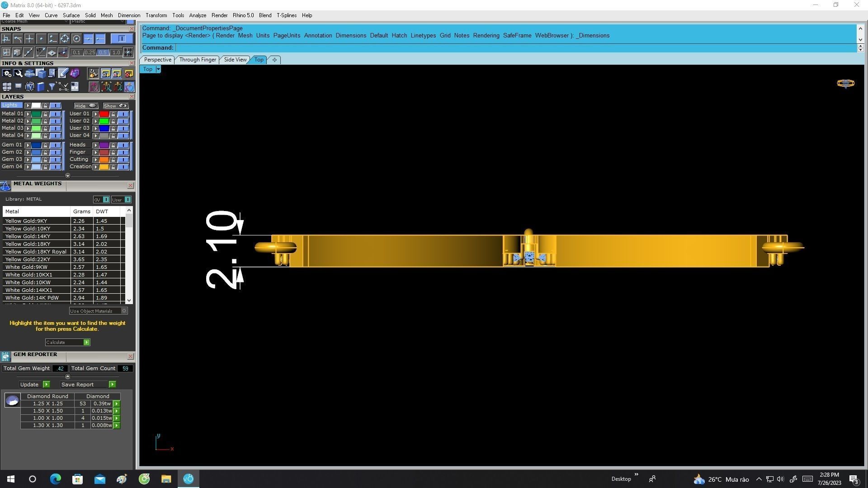Open Matrix app from Windows taskbar
The image size is (868, 488).
coord(189,479)
